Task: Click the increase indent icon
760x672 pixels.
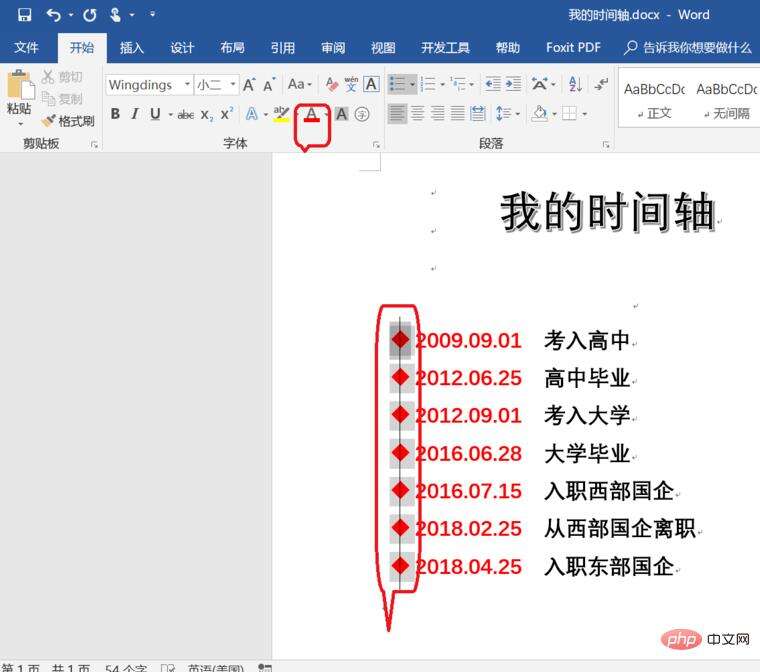Action: pyautogui.click(x=513, y=84)
